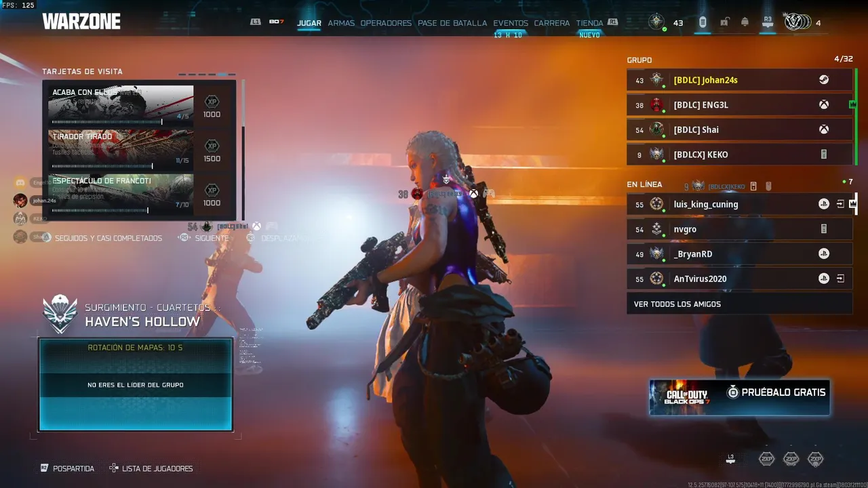
Task: Click the unlock padlock icon
Action: [x=724, y=22]
